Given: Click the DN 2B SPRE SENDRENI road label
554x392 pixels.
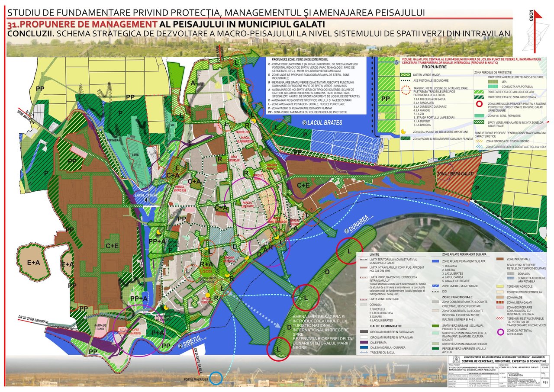Looking at the screenshot, I should tap(33, 319).
